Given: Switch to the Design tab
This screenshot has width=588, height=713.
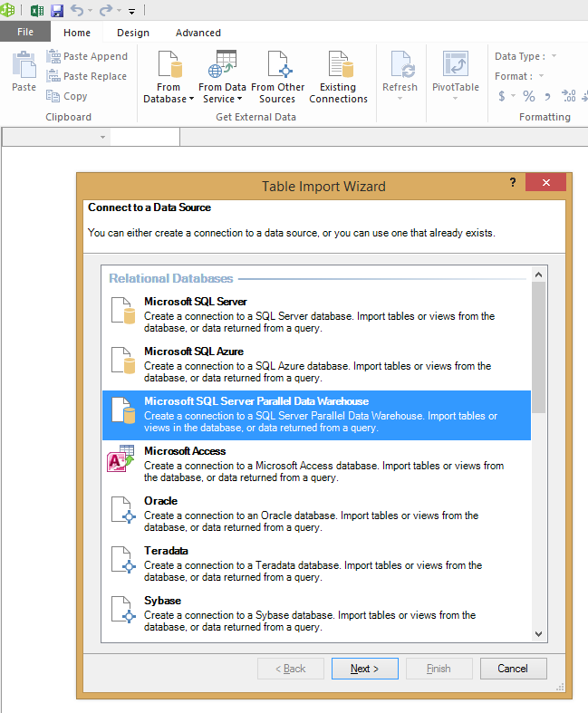Looking at the screenshot, I should coord(133,33).
